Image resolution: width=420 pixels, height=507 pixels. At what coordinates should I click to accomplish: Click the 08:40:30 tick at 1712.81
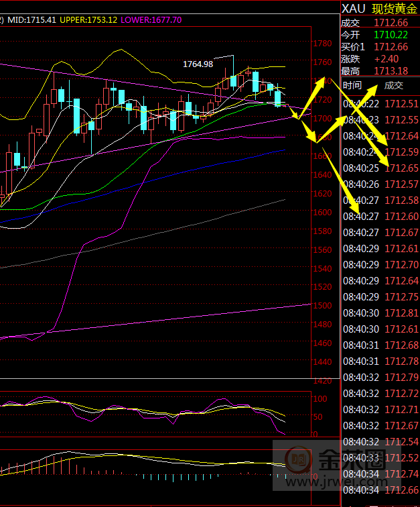coord(380,313)
